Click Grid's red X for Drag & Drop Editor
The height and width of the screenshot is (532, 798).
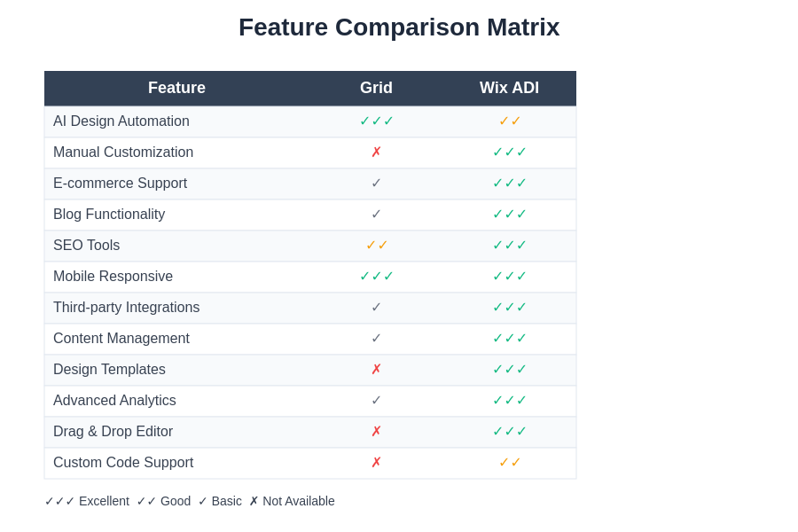point(376,432)
